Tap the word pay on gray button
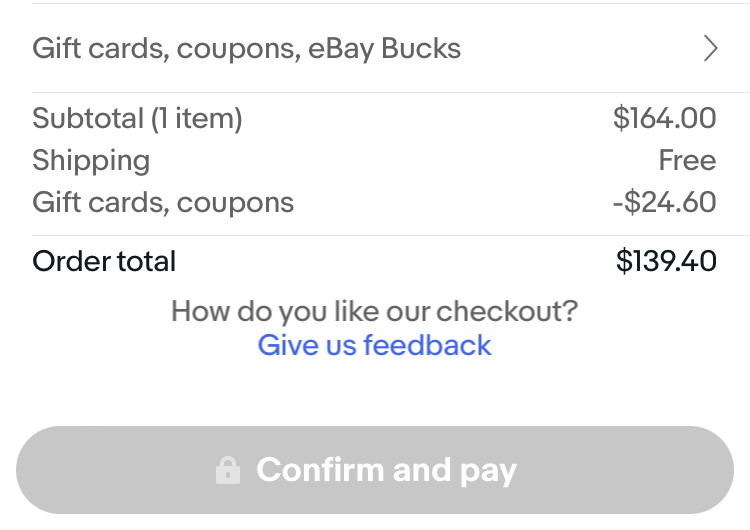The height and width of the screenshot is (530, 750). [x=488, y=471]
